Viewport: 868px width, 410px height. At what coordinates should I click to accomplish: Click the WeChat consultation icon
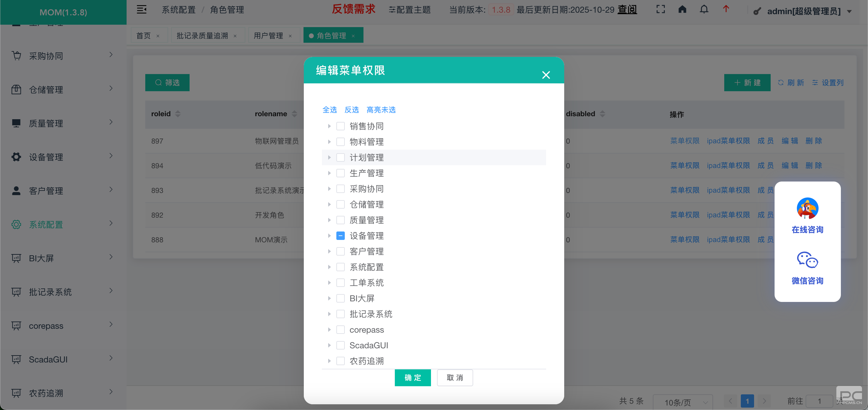[x=807, y=260]
